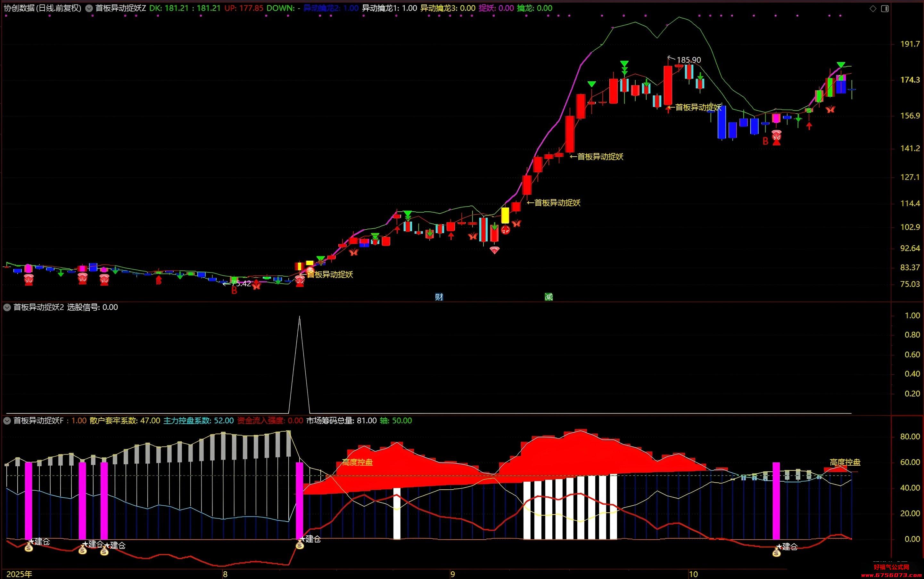
Task: Click the money bag icon under October 建仓
Action: pos(776,552)
